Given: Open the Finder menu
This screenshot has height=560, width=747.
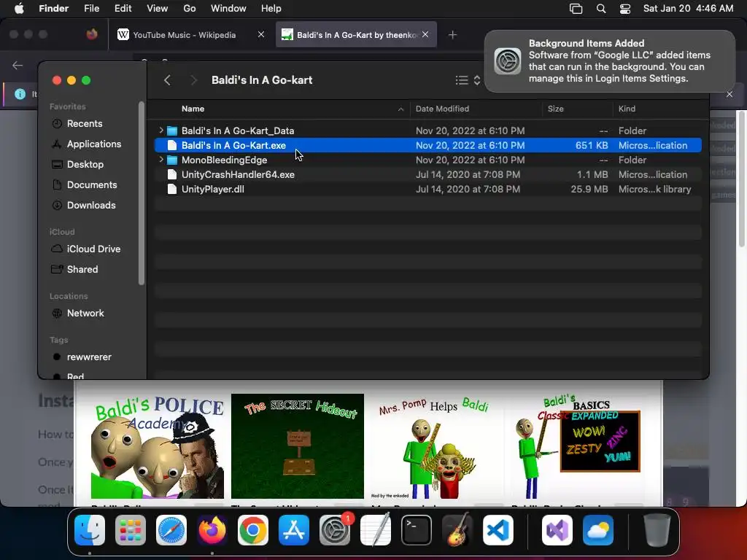Looking at the screenshot, I should 53,9.
